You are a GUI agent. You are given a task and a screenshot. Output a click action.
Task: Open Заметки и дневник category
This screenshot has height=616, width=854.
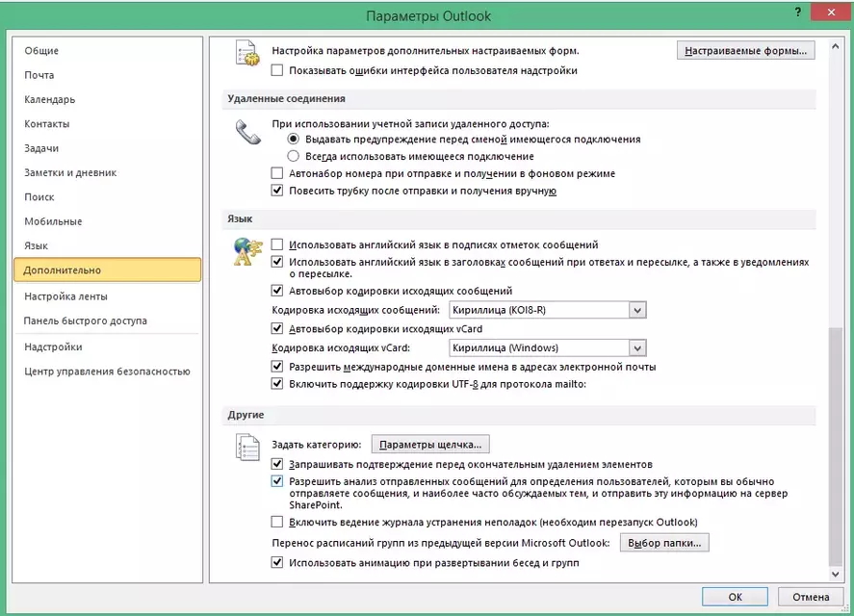(107, 172)
